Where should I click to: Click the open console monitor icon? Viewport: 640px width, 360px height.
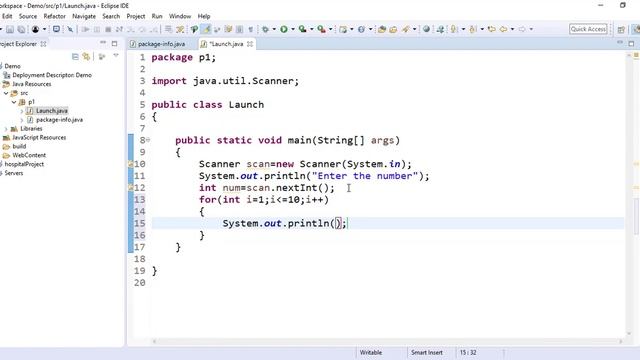click(56, 29)
